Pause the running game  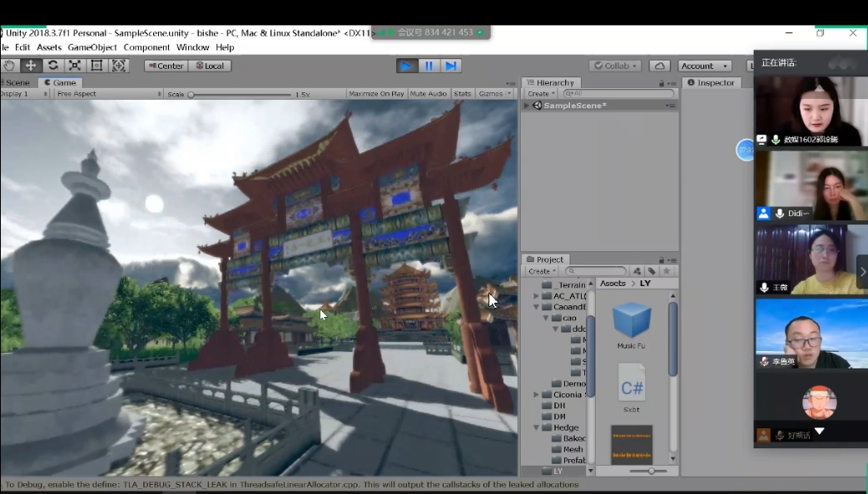pos(429,66)
